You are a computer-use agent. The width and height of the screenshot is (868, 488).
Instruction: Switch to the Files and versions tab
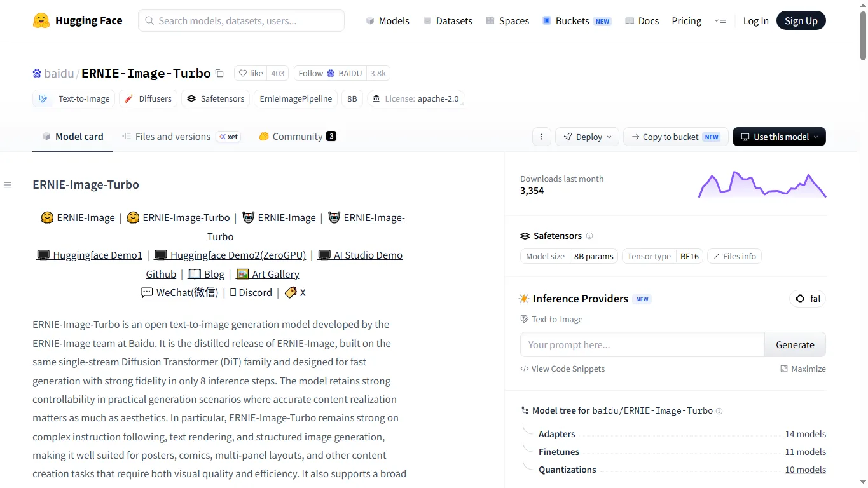pyautogui.click(x=181, y=137)
